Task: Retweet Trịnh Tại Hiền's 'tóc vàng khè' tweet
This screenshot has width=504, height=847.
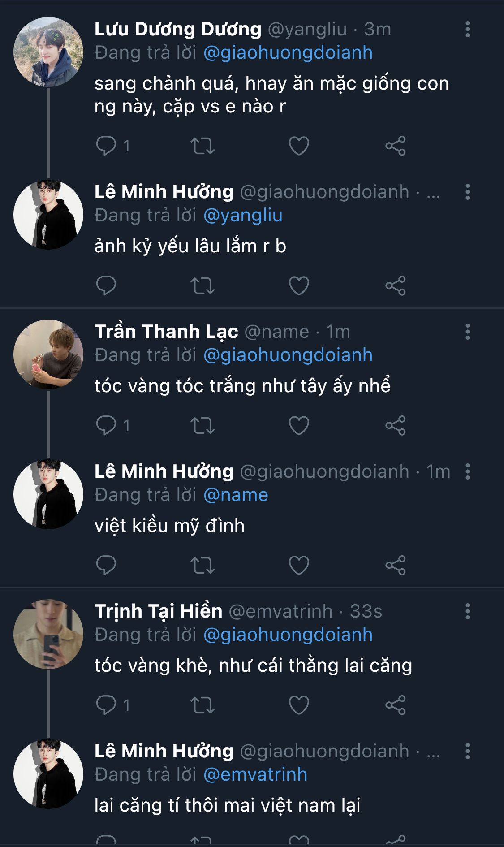Action: click(x=202, y=705)
